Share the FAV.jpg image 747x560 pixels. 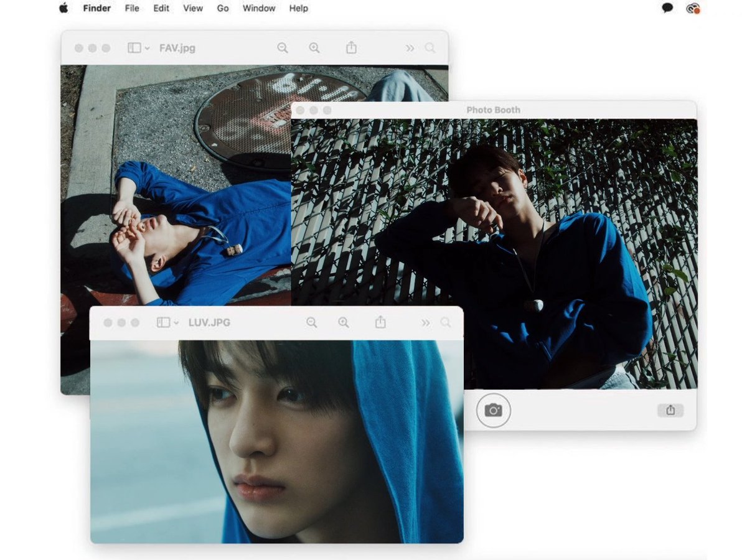[x=351, y=47]
